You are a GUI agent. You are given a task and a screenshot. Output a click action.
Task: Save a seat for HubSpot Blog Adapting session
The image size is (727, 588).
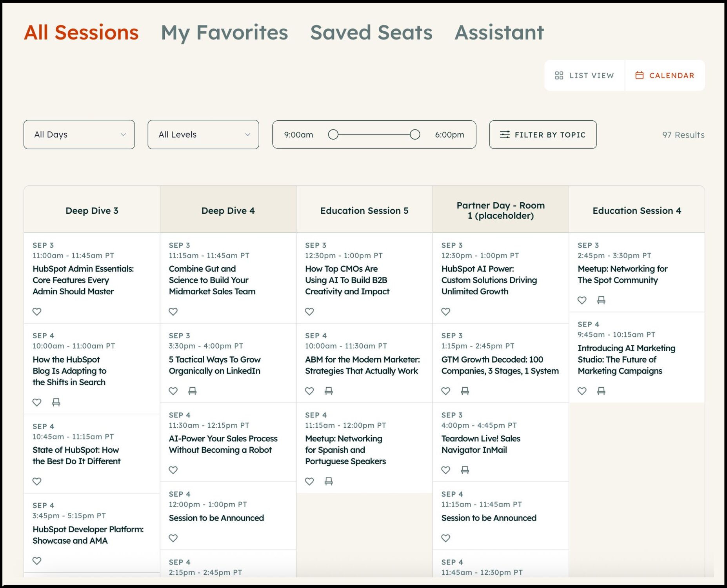[x=56, y=402]
